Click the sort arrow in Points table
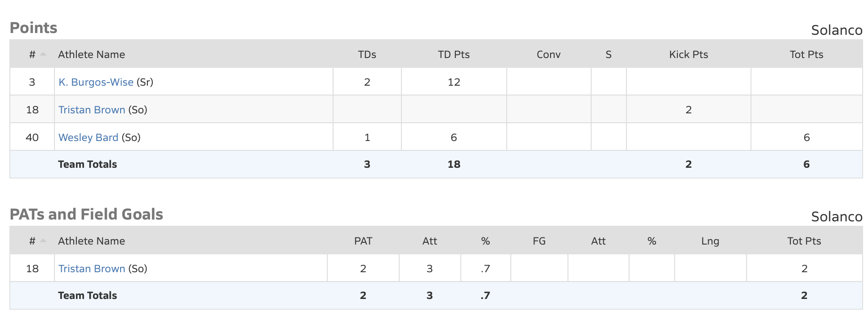The width and height of the screenshot is (868, 332). pos(43,54)
